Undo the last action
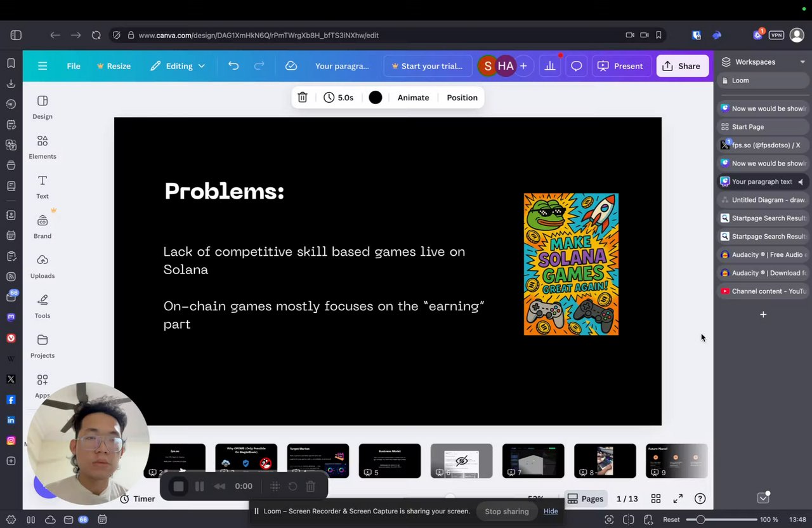The height and width of the screenshot is (528, 812). point(233,66)
